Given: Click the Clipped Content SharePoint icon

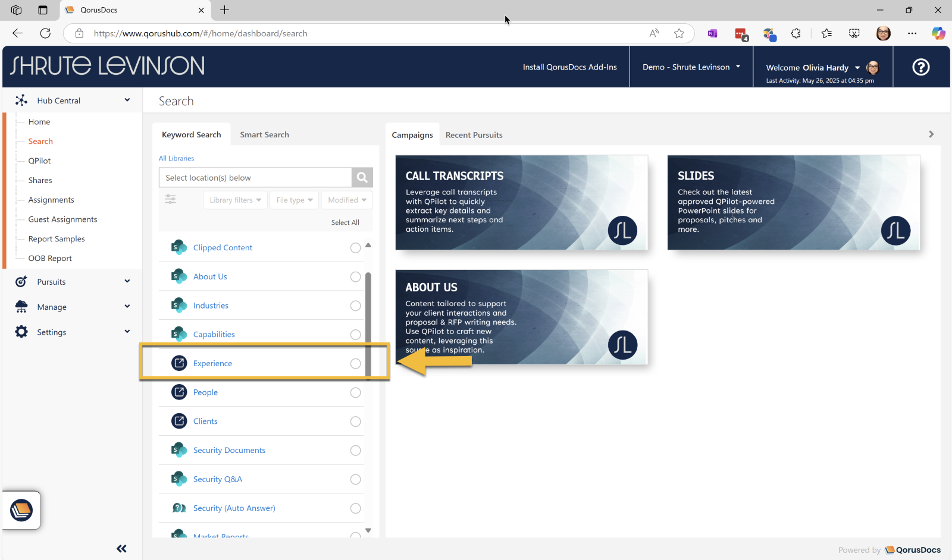Looking at the screenshot, I should 179,247.
